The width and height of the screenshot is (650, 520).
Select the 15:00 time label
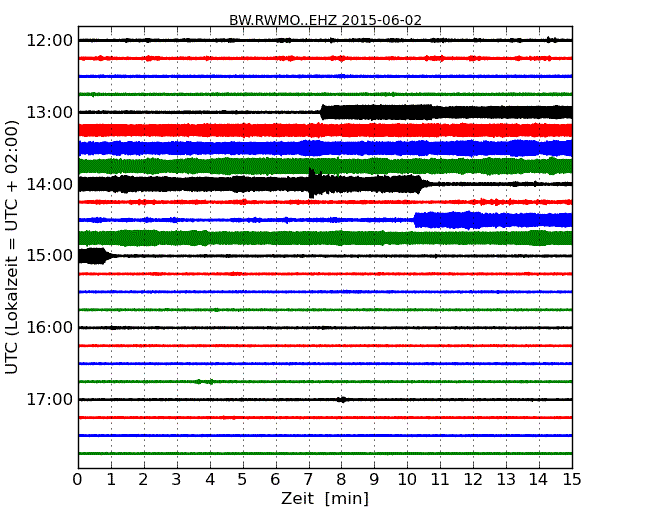[50, 256]
